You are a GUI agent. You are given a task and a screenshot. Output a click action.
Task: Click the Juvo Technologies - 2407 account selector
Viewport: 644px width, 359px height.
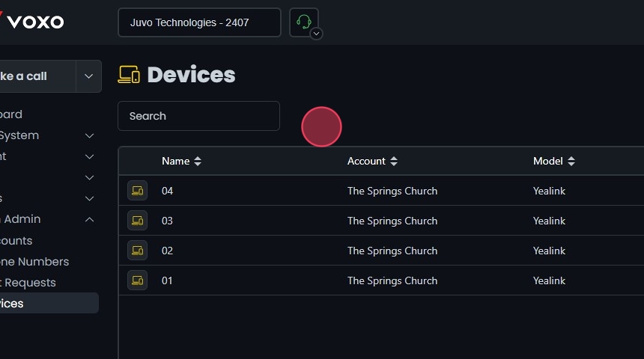(199, 22)
